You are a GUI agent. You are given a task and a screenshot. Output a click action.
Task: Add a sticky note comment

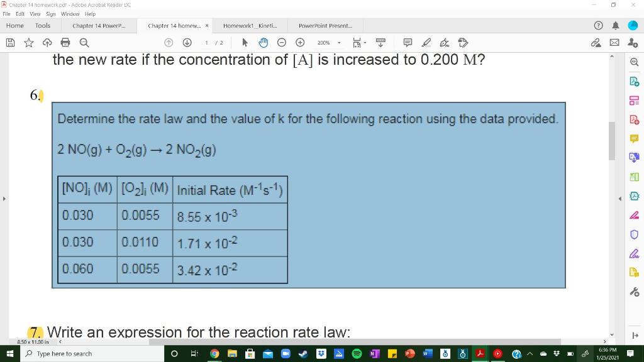[x=408, y=42]
